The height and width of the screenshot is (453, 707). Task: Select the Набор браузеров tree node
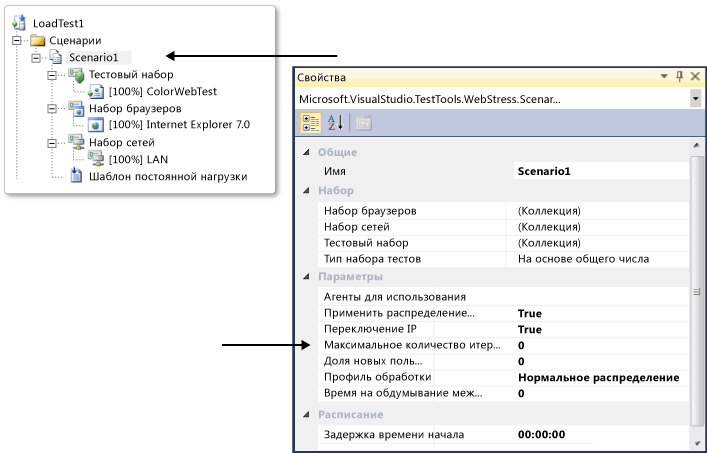pos(135,109)
